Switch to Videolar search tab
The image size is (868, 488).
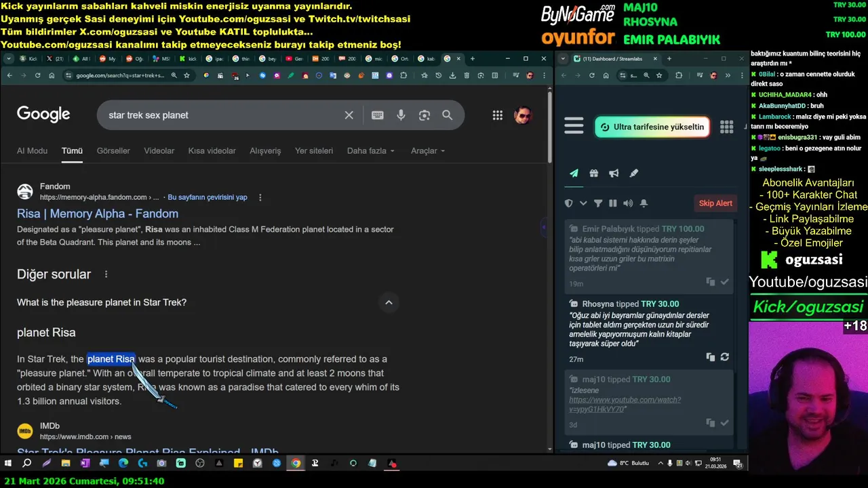coord(159,150)
